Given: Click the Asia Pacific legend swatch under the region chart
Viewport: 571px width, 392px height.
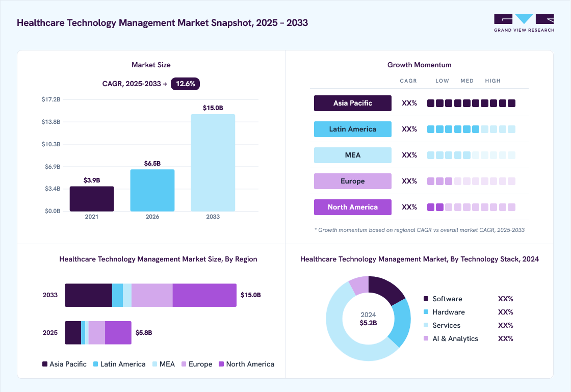Looking at the screenshot, I should (45, 364).
